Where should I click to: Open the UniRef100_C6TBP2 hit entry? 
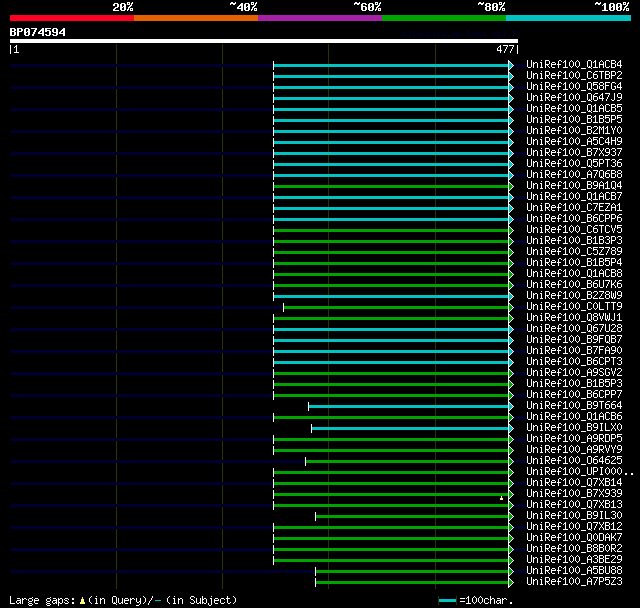[x=574, y=75]
